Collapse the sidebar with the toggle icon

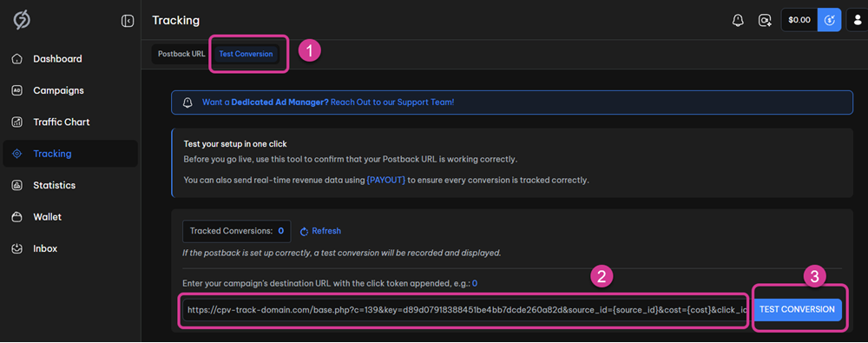coord(128,21)
